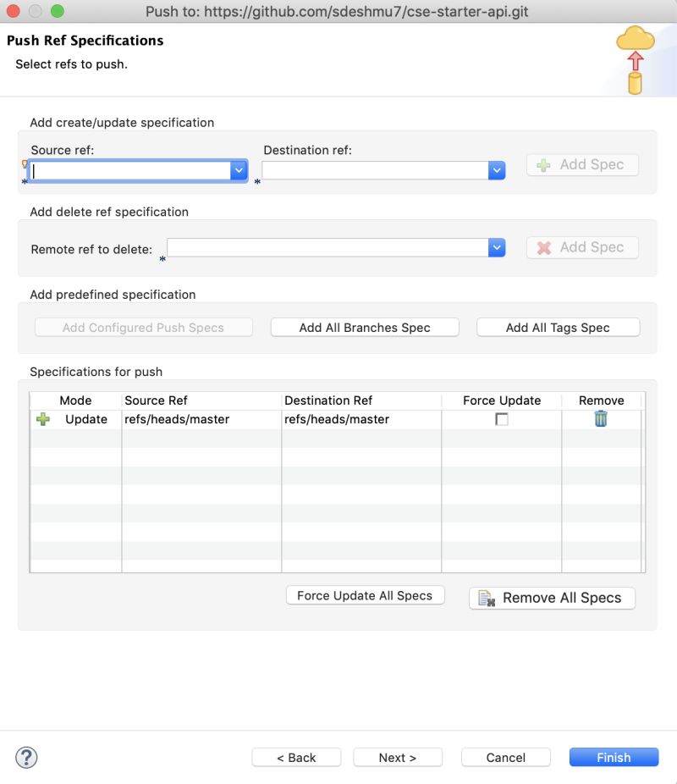Click the red X Add Spec icon

542,247
